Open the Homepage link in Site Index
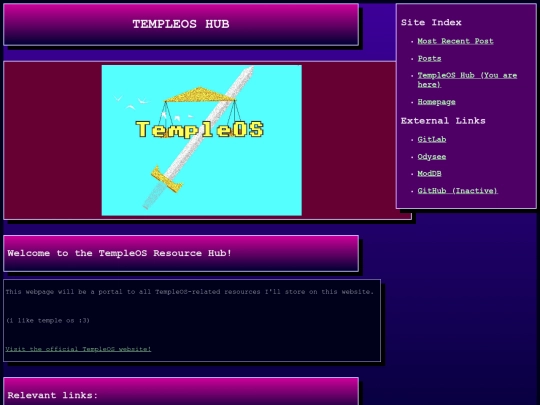Viewport: 540px width, 405px height. tap(436, 102)
